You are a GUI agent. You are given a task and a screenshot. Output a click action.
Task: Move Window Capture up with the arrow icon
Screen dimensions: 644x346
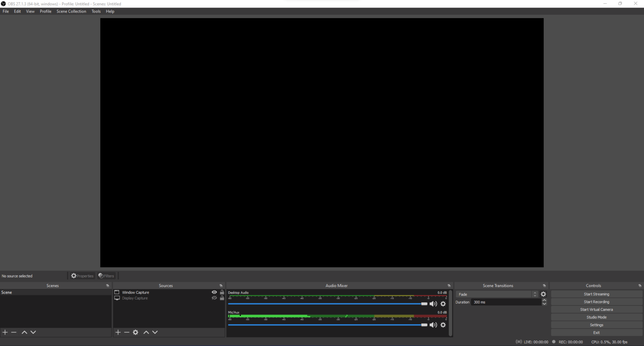(146, 332)
